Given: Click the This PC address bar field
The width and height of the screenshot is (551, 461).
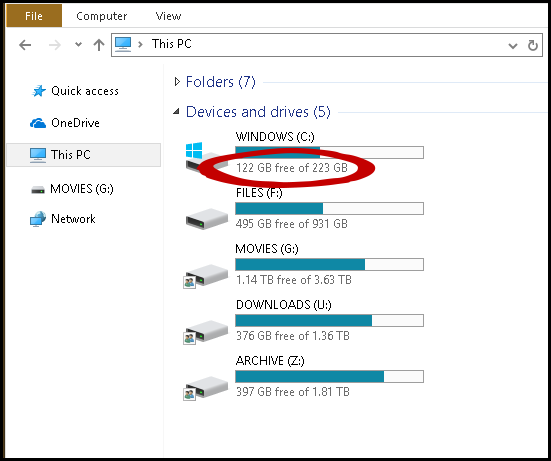Looking at the screenshot, I should [327, 45].
